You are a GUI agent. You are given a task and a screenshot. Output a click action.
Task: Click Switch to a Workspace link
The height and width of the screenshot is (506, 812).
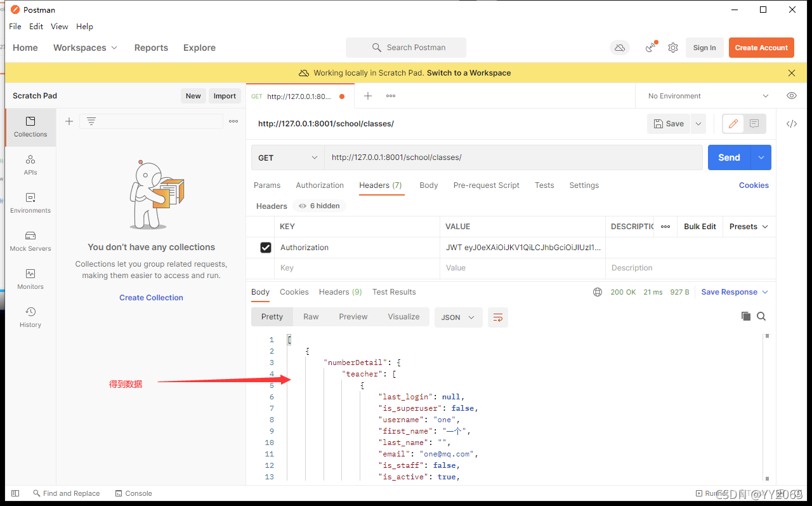point(469,73)
